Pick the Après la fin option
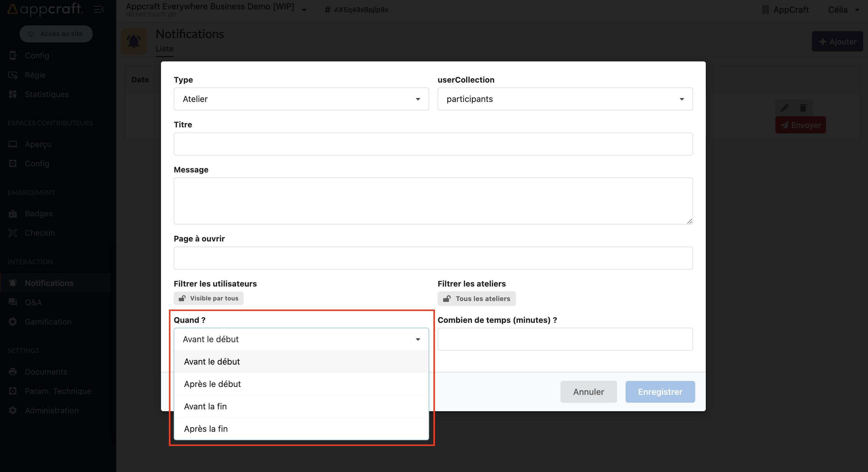 point(206,429)
